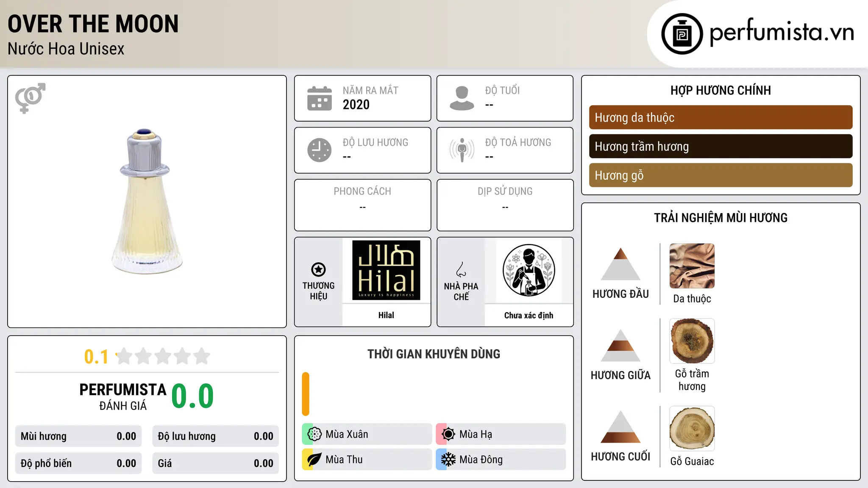Click the sun icon for Mùa Hạ
868x488 pixels.
tap(448, 434)
